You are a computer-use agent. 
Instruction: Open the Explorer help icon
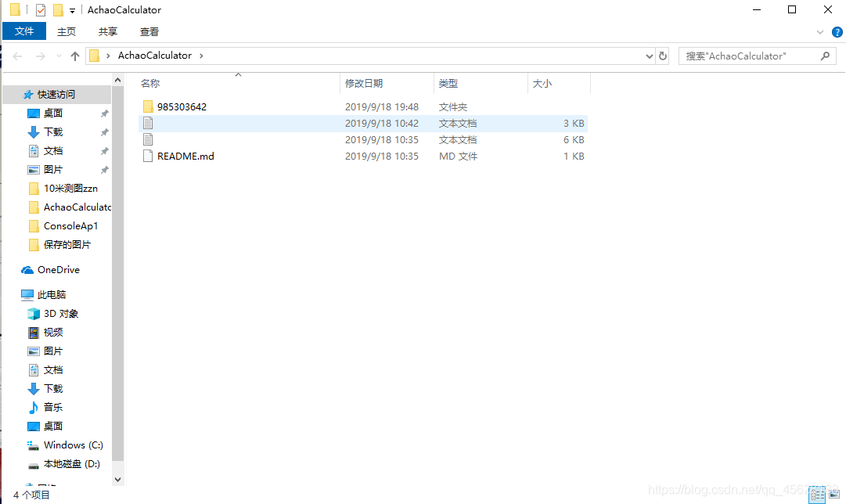[837, 32]
